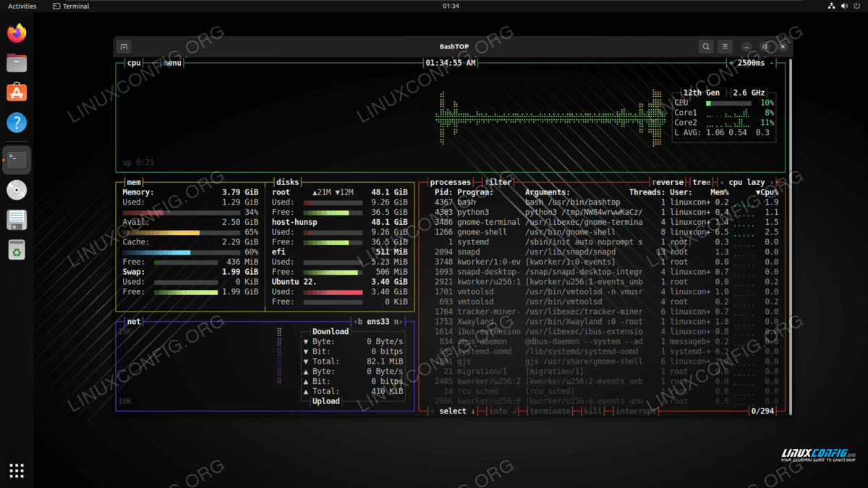Image resolution: width=868 pixels, height=488 pixels.
Task: Click the ens33 network device name
Action: 378,322
